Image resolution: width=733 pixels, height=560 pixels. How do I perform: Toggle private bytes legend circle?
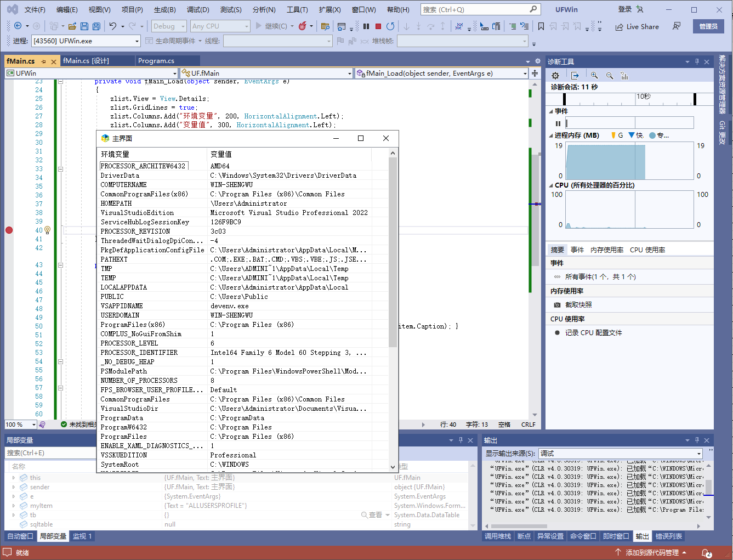click(652, 135)
